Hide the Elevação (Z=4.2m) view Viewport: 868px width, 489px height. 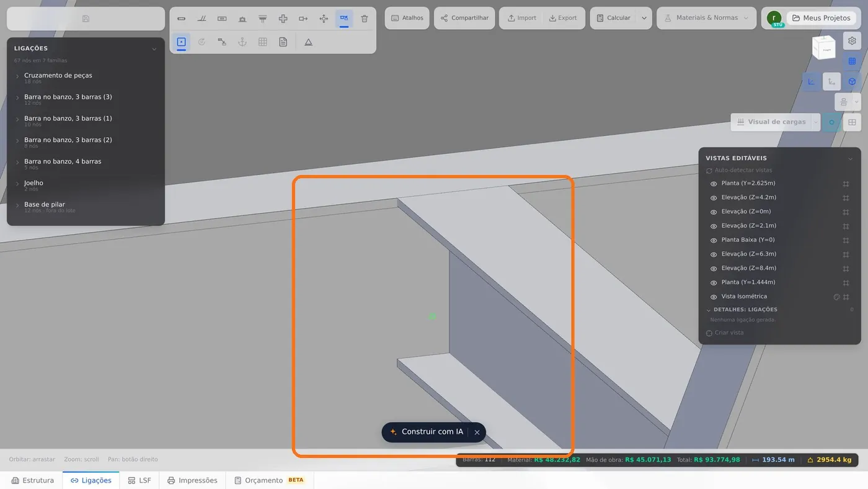[x=714, y=198]
